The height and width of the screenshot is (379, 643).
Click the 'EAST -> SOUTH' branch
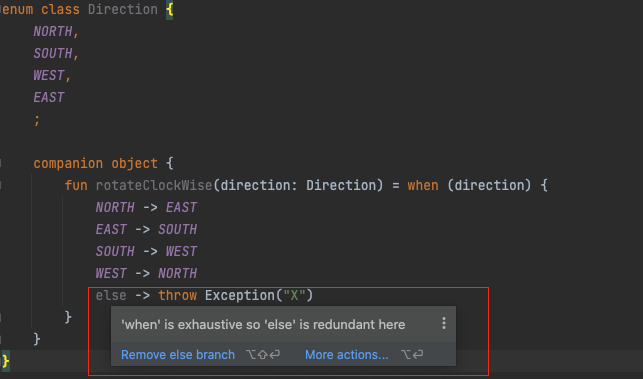[x=146, y=229]
